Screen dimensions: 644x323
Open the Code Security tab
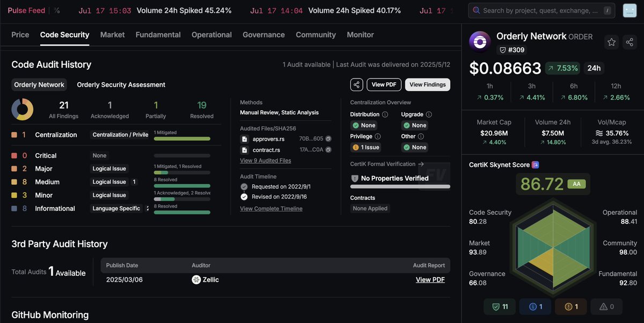pyautogui.click(x=64, y=34)
